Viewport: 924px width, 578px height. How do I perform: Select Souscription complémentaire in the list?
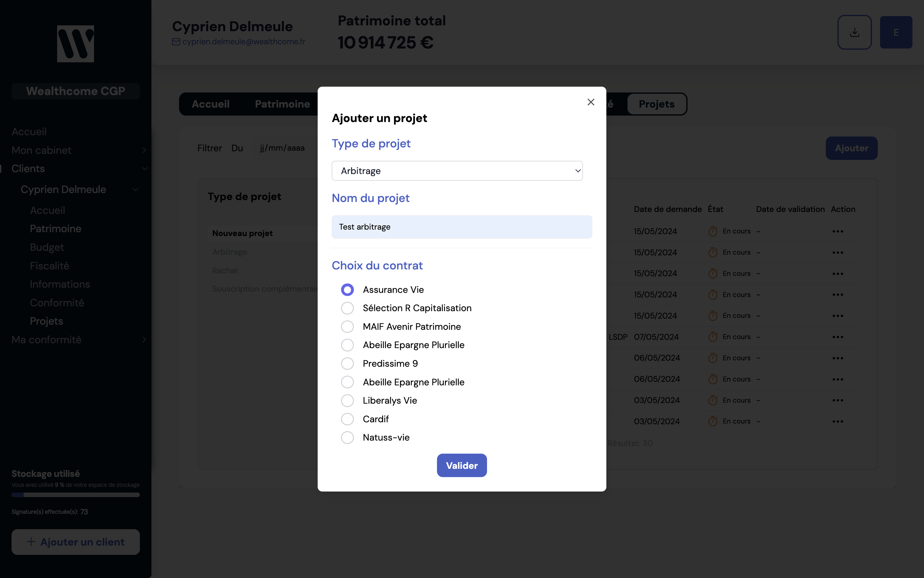[265, 289]
